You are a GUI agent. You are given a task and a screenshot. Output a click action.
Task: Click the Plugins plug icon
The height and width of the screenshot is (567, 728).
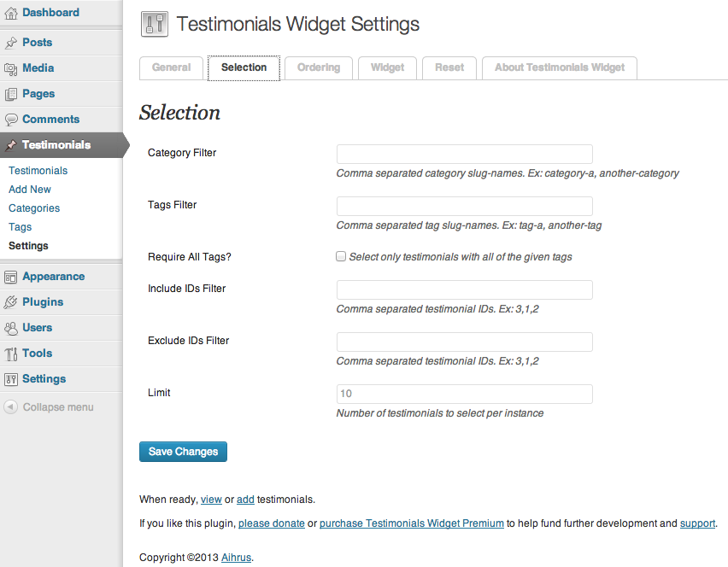coord(10,302)
